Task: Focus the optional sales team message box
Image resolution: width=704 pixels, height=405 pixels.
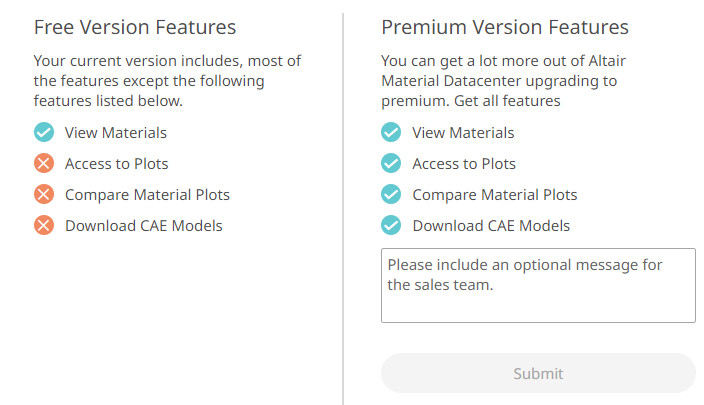Action: click(x=538, y=285)
